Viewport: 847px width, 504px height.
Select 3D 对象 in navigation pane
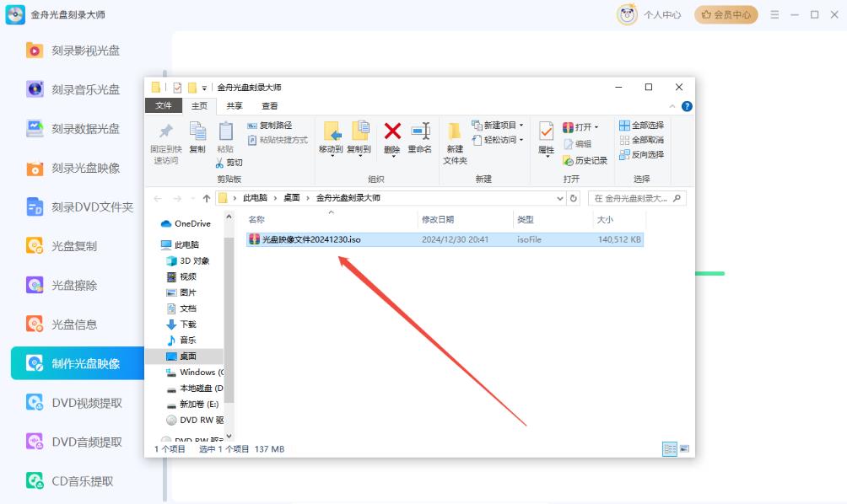(188, 260)
